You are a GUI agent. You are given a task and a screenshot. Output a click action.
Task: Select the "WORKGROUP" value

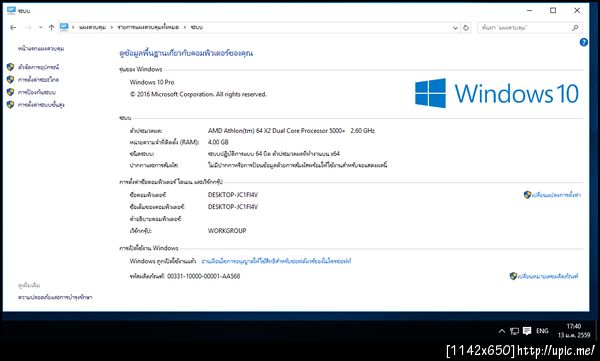[x=227, y=231]
